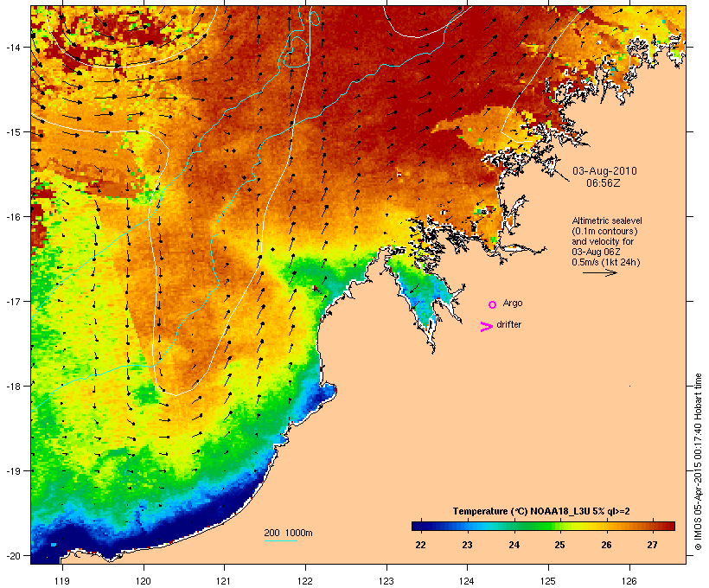709x588 pixels.
Task: Click the colorbar tick label '24'
Action: tap(514, 545)
